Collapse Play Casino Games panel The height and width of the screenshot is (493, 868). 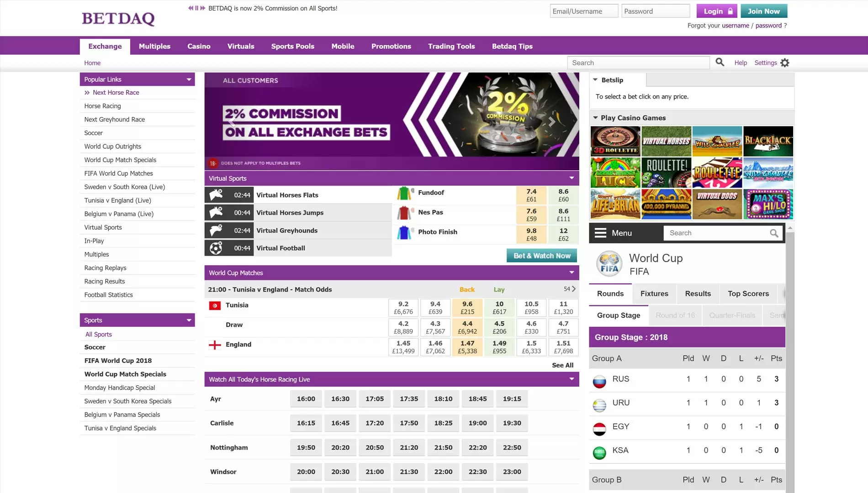595,118
